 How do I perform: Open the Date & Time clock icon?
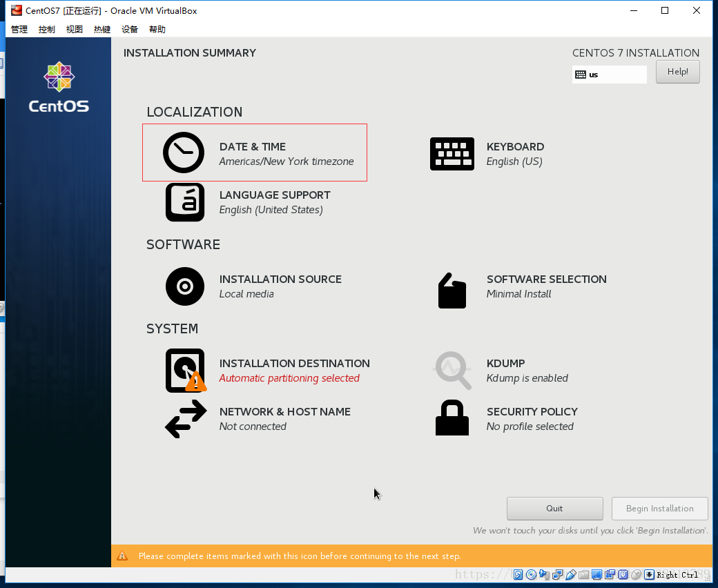pyautogui.click(x=184, y=153)
